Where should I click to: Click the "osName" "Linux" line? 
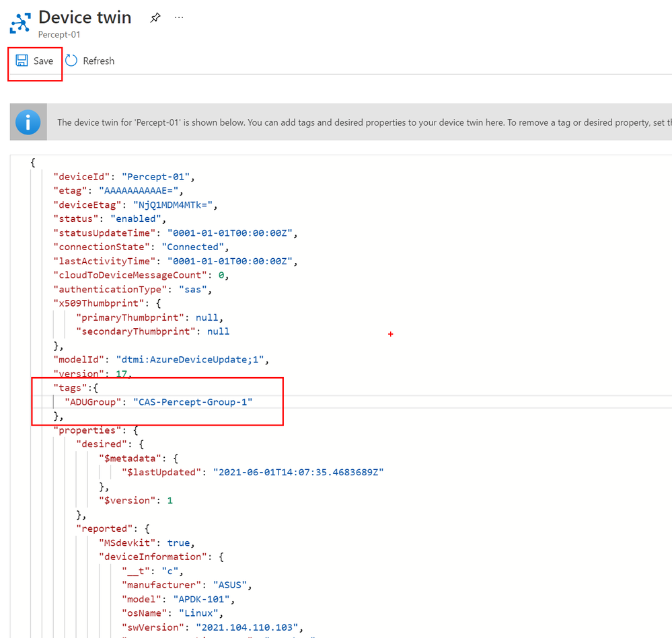tap(173, 613)
